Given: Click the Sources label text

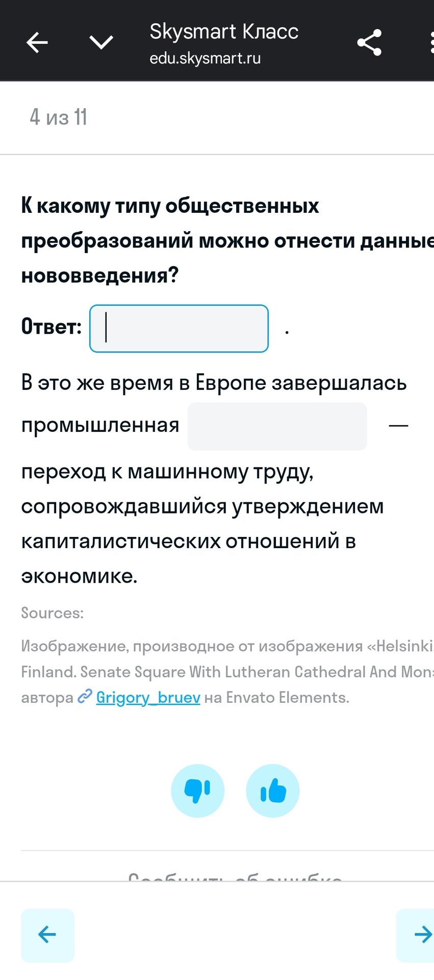Looking at the screenshot, I should click(53, 612).
